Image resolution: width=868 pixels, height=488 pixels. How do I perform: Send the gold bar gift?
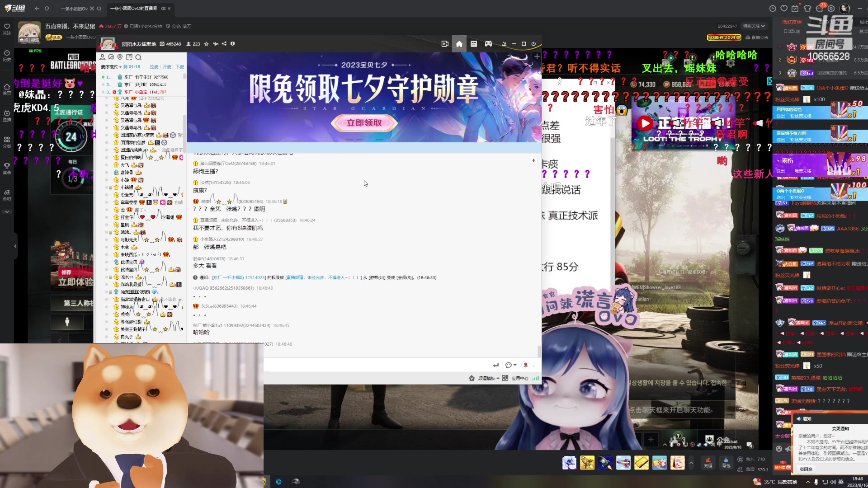[642, 463]
